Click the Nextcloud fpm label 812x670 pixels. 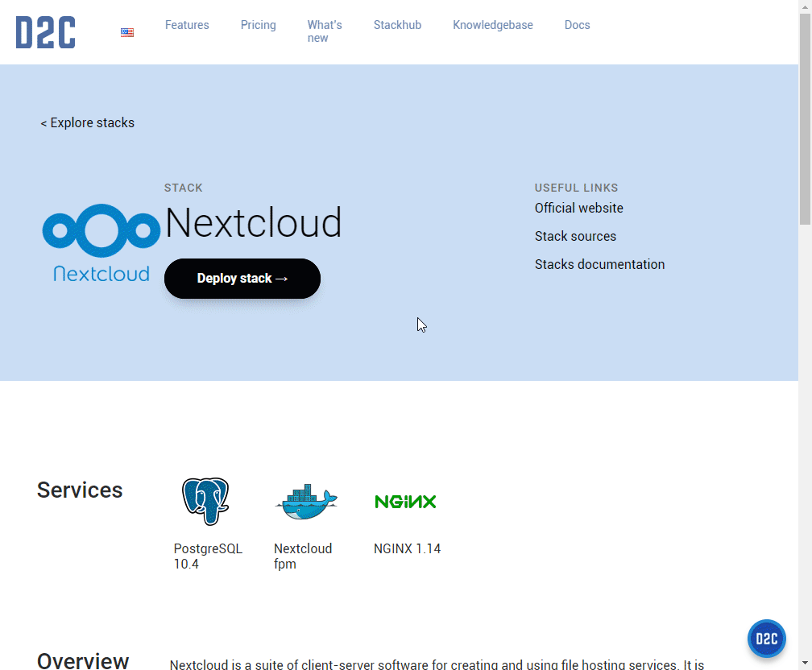click(x=303, y=556)
